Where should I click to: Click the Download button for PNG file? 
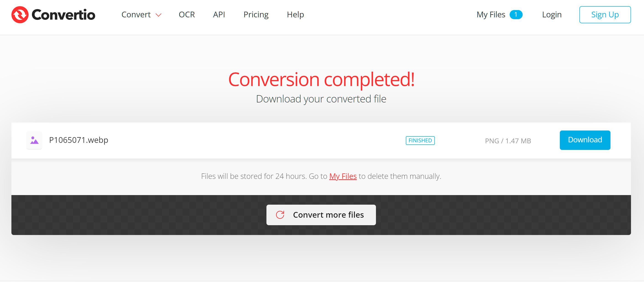585,140
